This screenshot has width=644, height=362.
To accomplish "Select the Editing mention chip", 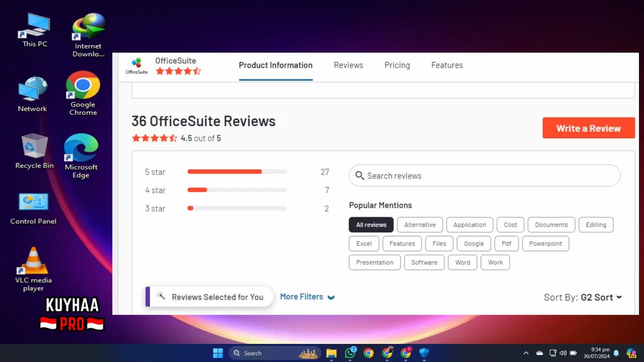I will point(596,225).
